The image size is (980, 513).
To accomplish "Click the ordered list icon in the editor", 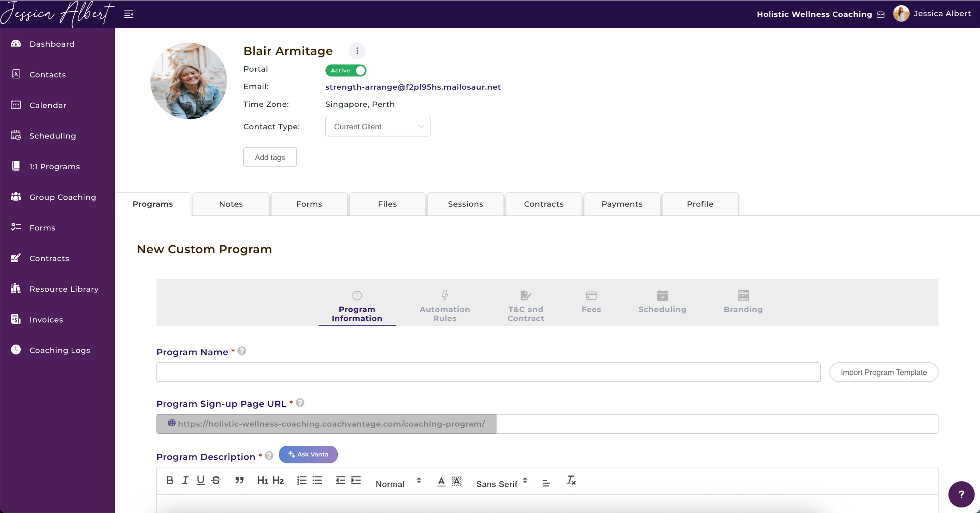I will [x=302, y=480].
